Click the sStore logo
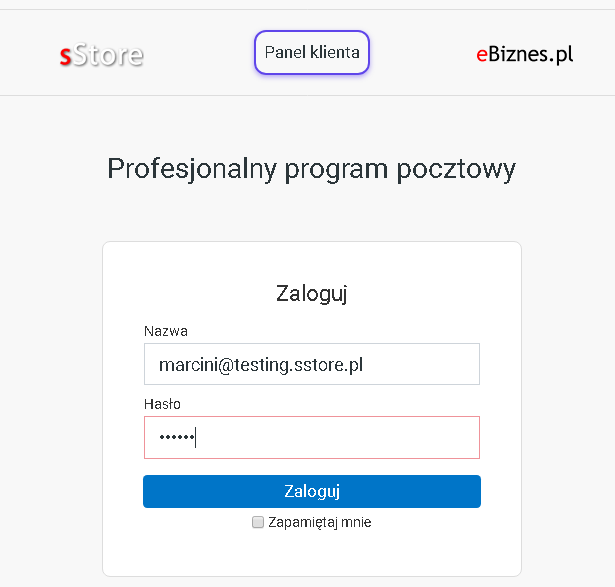This screenshot has height=587, width=615. (102, 55)
